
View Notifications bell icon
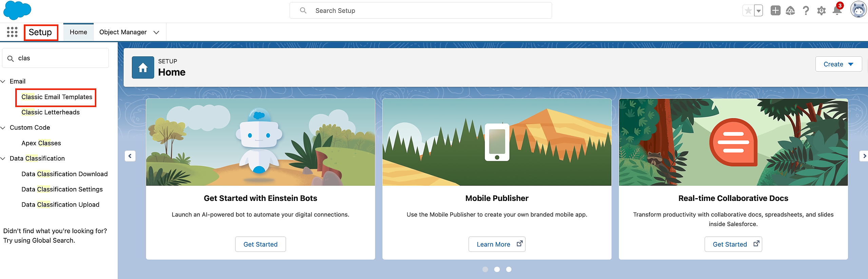point(837,10)
